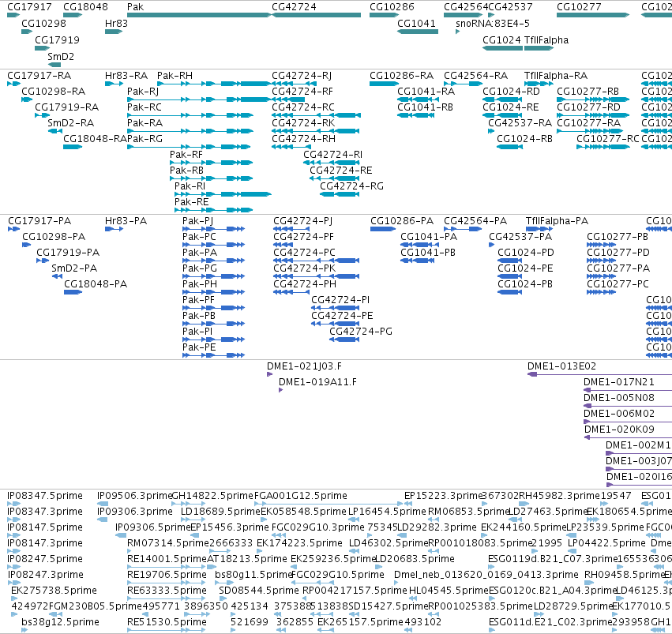Click the HL04545.5prime EST label
Image resolution: width=672 pixels, height=634 pixels.
coord(449,591)
